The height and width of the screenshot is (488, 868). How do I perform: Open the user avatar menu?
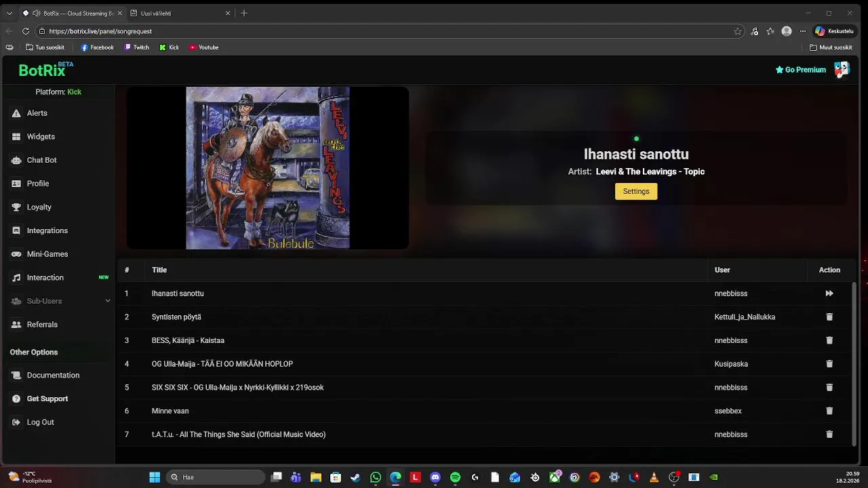[x=842, y=69]
